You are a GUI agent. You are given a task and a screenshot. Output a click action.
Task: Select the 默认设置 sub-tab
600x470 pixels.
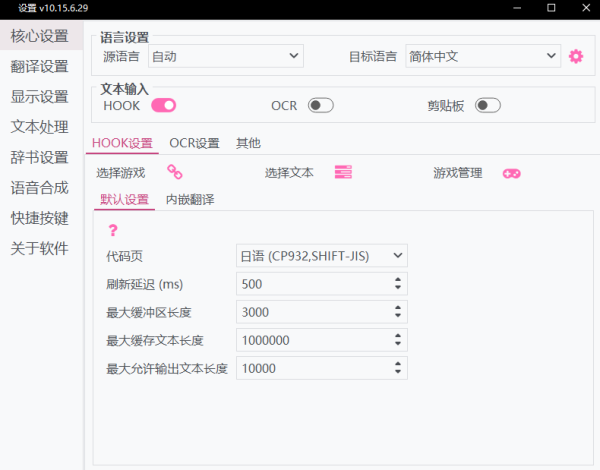tap(124, 199)
